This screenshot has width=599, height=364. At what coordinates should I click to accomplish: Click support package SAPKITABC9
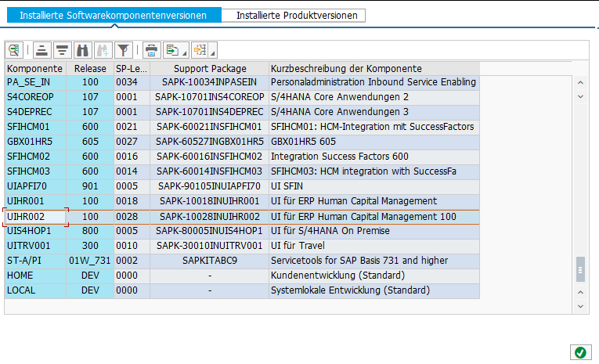click(x=210, y=261)
